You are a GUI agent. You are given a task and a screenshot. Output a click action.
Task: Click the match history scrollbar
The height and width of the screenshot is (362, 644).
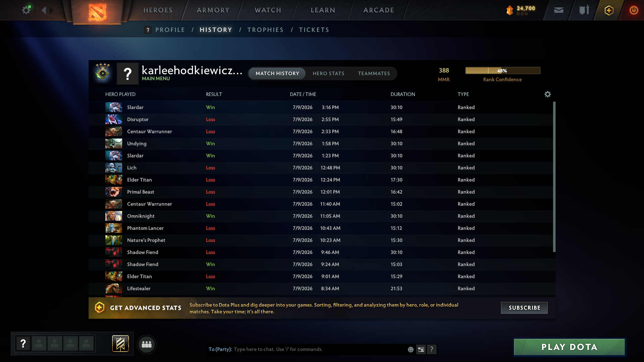click(554, 176)
